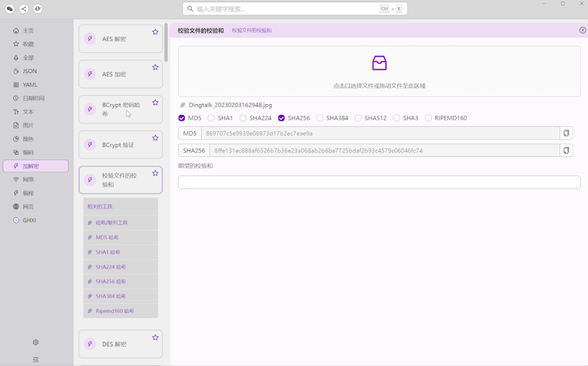Screen dimensions: 588x366
Task: Uncheck the MD5 checkbox
Action: [181, 118]
